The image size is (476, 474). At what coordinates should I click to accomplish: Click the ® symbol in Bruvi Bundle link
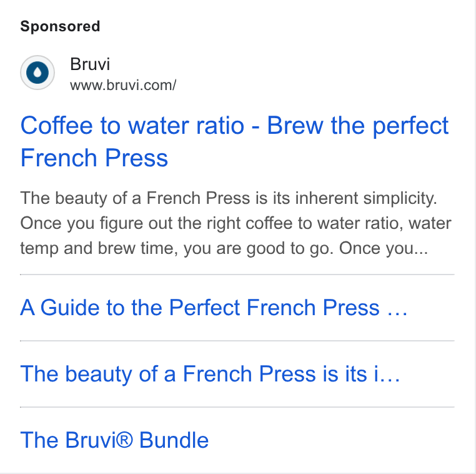[x=124, y=440]
